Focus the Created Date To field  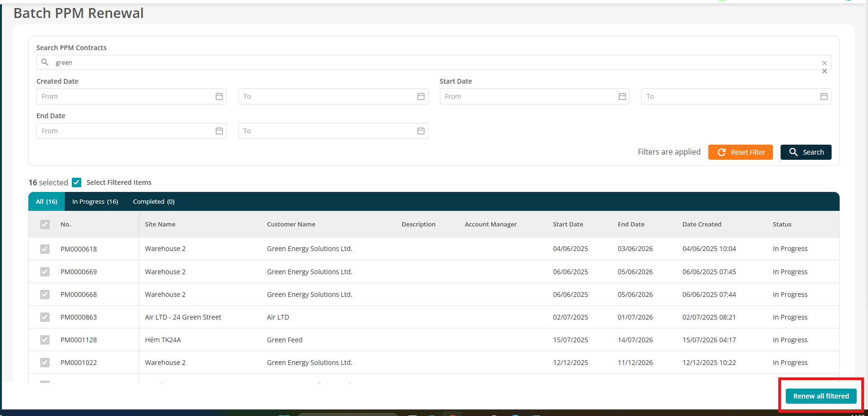pos(333,96)
